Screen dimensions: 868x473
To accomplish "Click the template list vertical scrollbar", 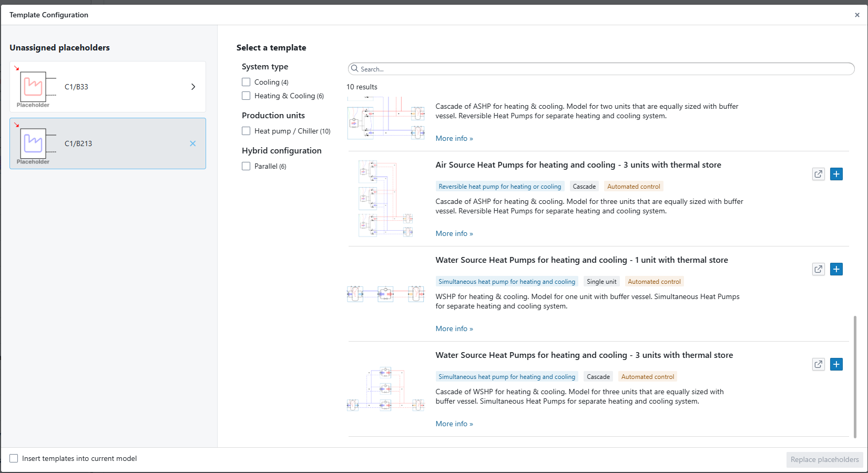I will [855, 376].
